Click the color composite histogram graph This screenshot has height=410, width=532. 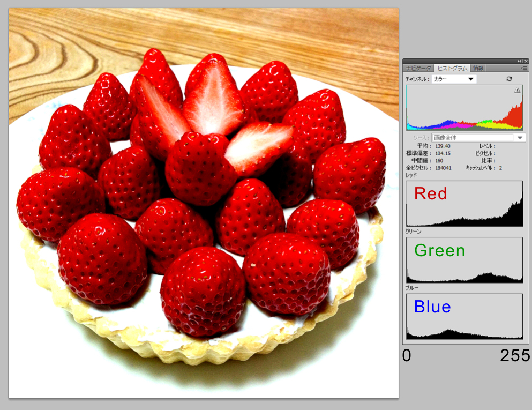pos(464,108)
